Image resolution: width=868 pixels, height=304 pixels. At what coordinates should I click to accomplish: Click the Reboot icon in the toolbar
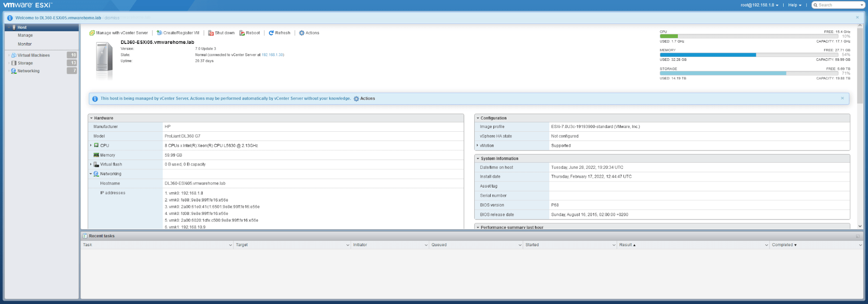[242, 33]
